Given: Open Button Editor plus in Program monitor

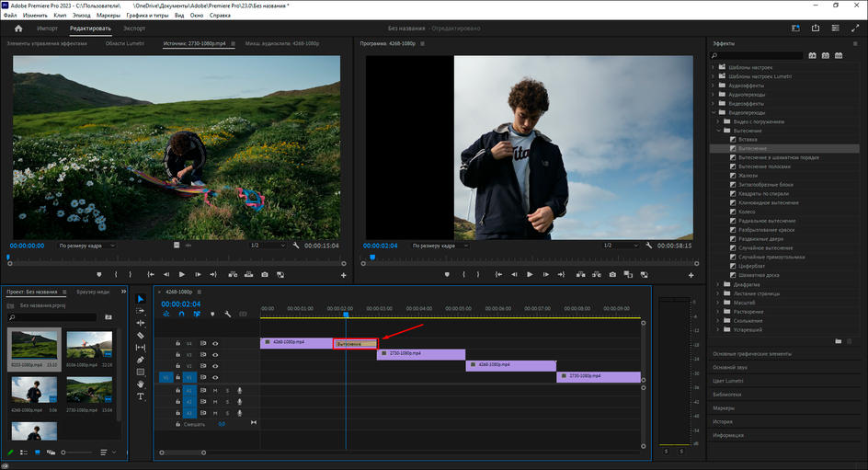Looking at the screenshot, I should click(x=691, y=275).
